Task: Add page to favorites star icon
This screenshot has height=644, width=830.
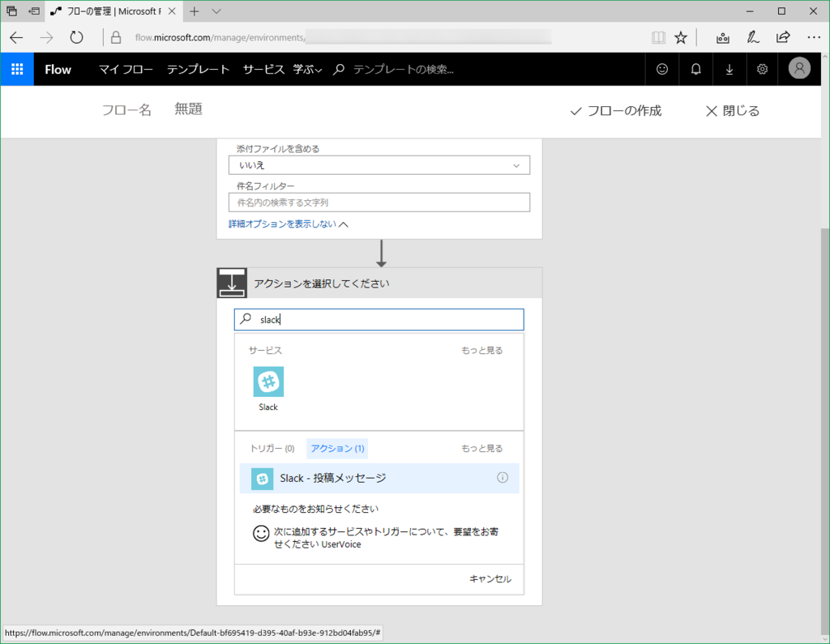Action: [681, 37]
